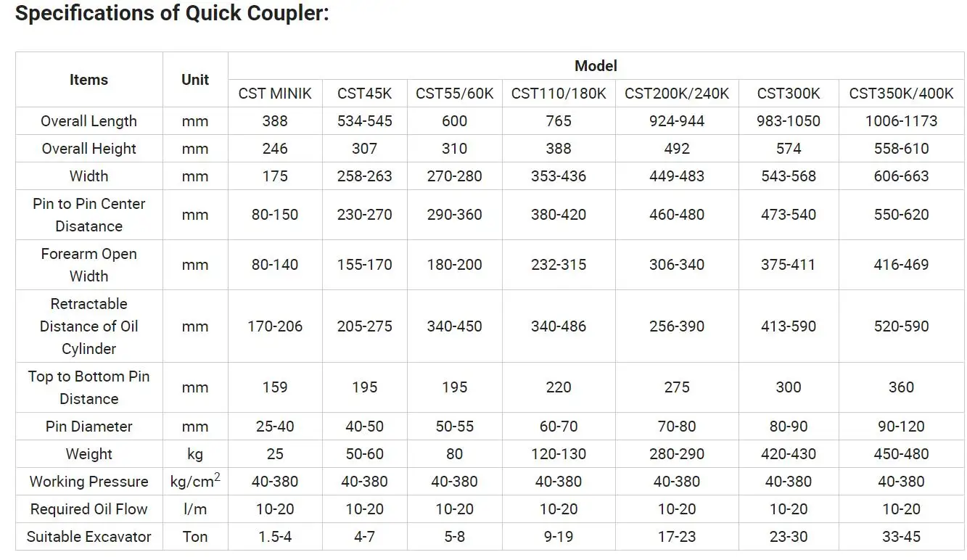Click the 33-45 ton excavator value

(901, 537)
